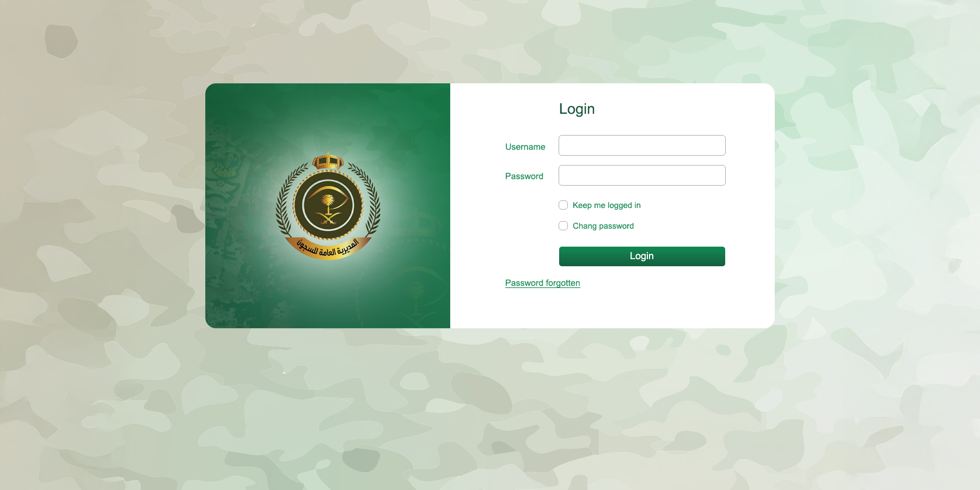Image resolution: width=980 pixels, height=490 pixels.
Task: Enable the Keep me logged in checkbox
Action: coord(563,205)
